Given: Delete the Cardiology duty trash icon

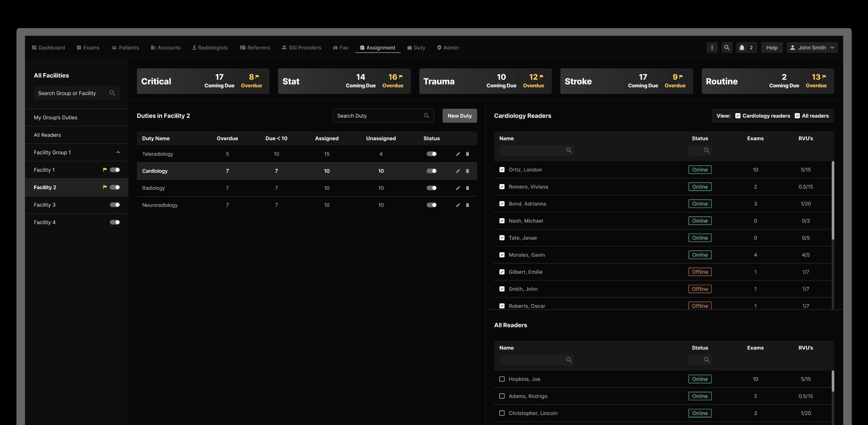Looking at the screenshot, I should [467, 171].
